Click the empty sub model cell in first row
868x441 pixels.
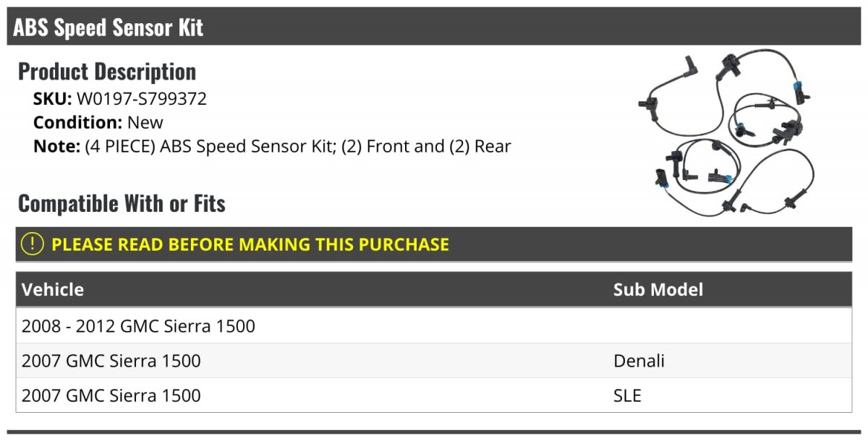pos(729,326)
